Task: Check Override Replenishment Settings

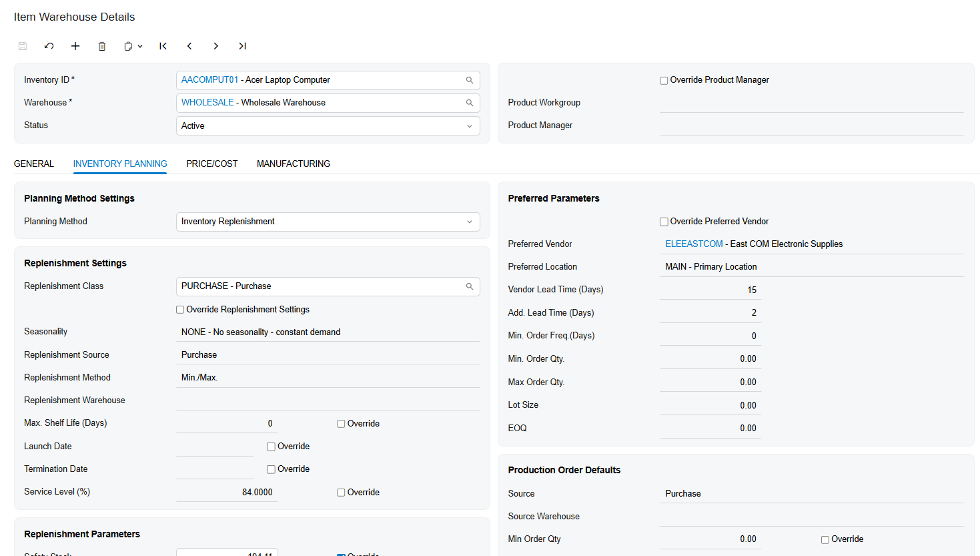Action: pyautogui.click(x=180, y=310)
